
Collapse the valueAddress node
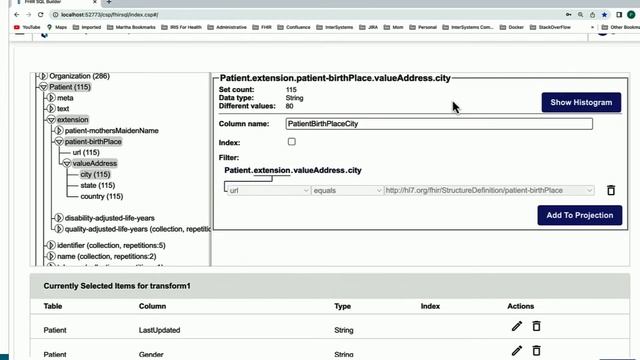[67, 163]
